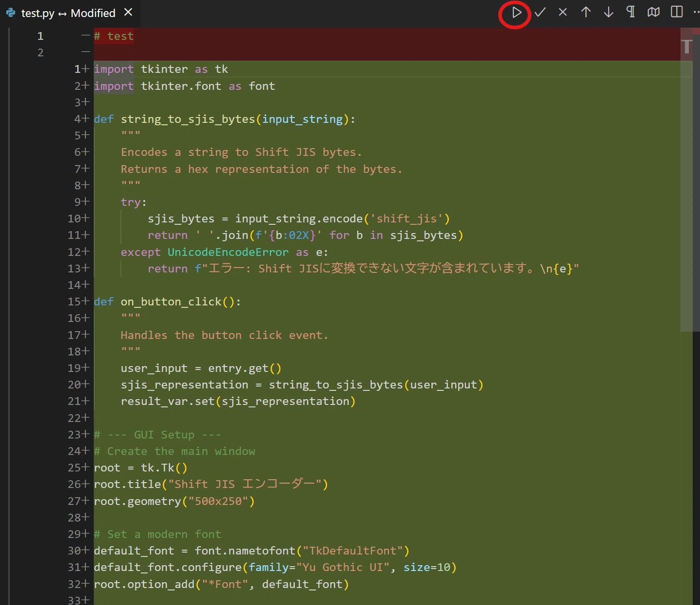The image size is (700, 605).
Task: Click 'user_input = entry.get()' line
Action: [x=201, y=368]
